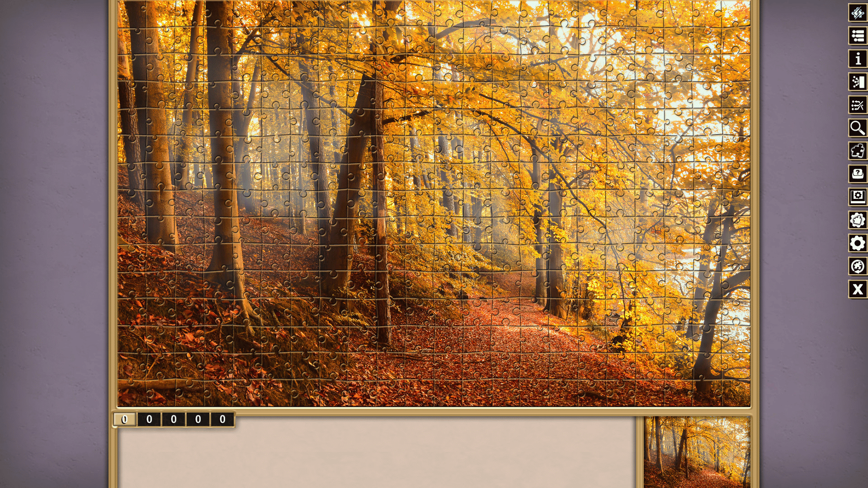Image resolution: width=868 pixels, height=488 pixels.
Task: Click the empty piece tray area
Action: (x=375, y=456)
